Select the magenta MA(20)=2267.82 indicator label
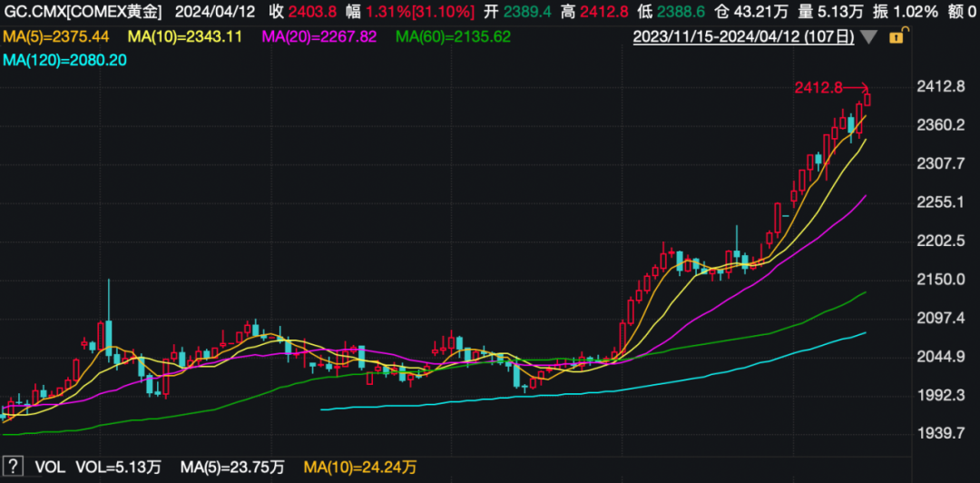This screenshot has width=980, height=483. pyautogui.click(x=321, y=36)
